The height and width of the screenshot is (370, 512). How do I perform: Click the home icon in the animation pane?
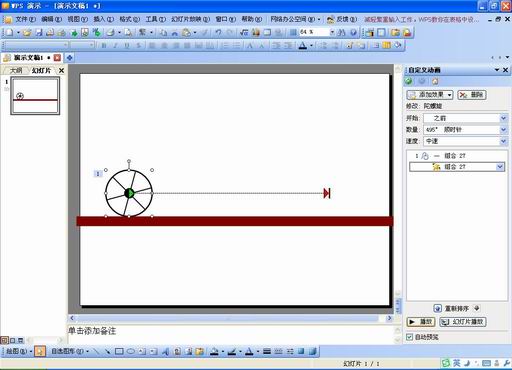point(435,81)
